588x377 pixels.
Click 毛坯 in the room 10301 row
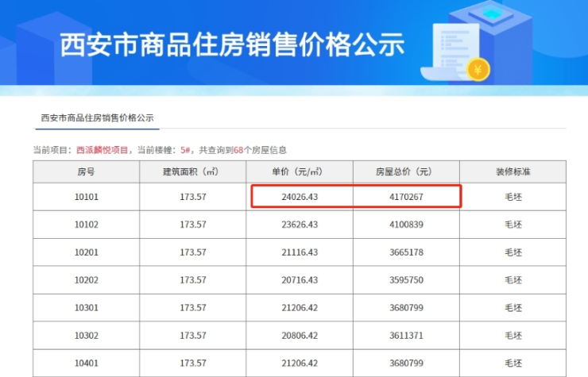[x=513, y=309]
